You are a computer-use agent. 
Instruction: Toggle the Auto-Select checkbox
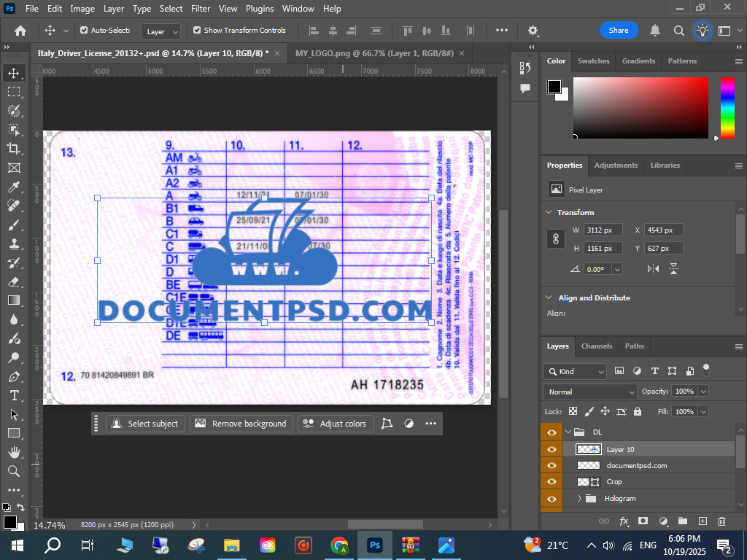(84, 31)
